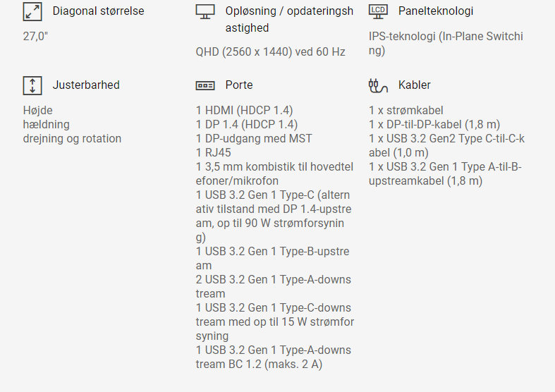555x392 pixels.
Task: Click the "drejning og rotation" adjustability text
Action: [72, 139]
